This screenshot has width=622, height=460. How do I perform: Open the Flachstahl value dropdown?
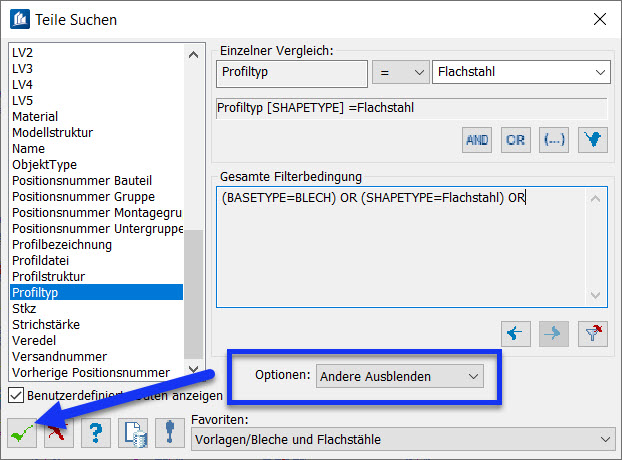pyautogui.click(x=521, y=72)
